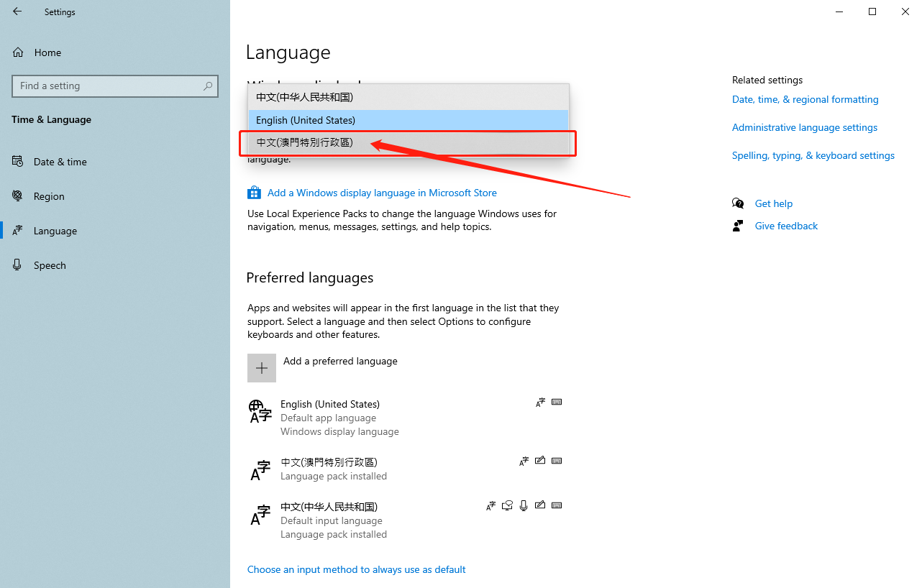Click handwriting feature icon on 中华人民共和国 row
This screenshot has width=922, height=588.
(x=540, y=505)
